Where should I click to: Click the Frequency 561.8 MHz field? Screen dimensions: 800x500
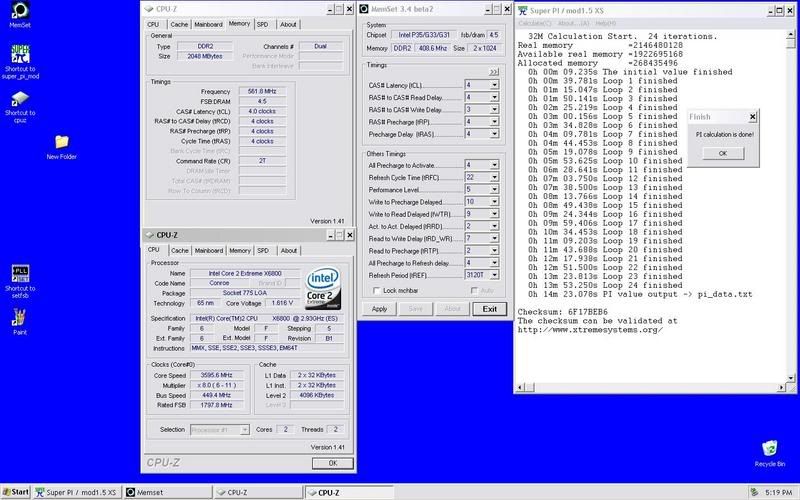click(x=262, y=91)
